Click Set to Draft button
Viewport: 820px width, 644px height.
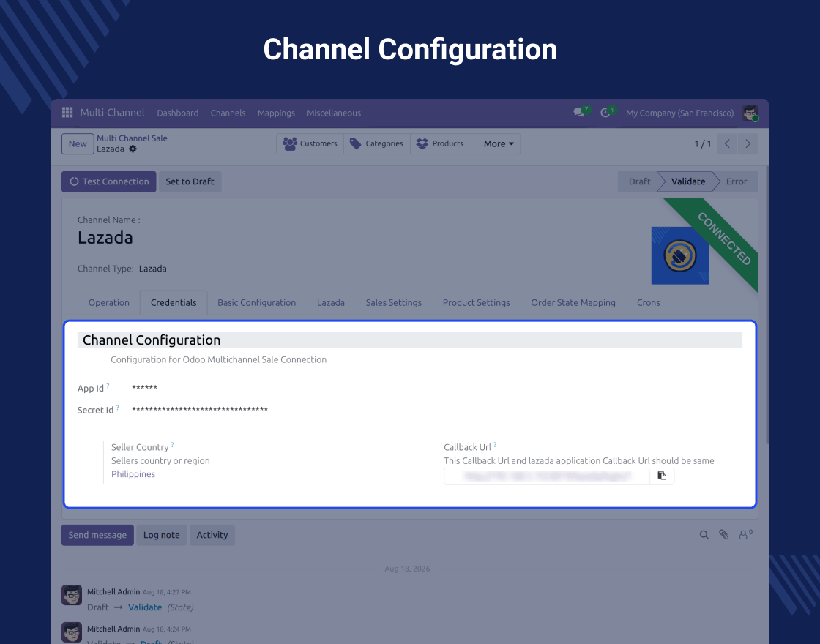coord(190,181)
